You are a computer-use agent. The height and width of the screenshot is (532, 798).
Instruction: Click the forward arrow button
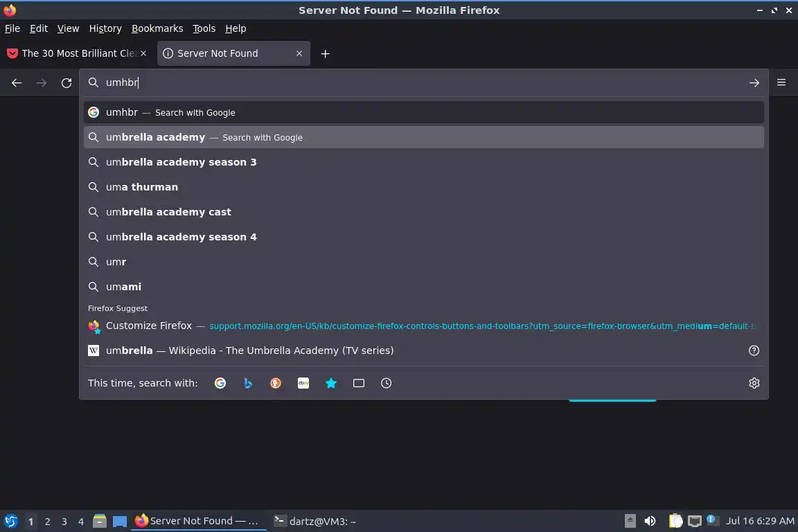click(x=42, y=83)
